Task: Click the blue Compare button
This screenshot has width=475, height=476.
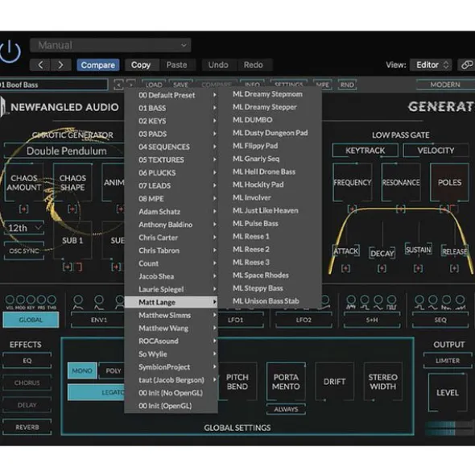Action: [x=97, y=65]
